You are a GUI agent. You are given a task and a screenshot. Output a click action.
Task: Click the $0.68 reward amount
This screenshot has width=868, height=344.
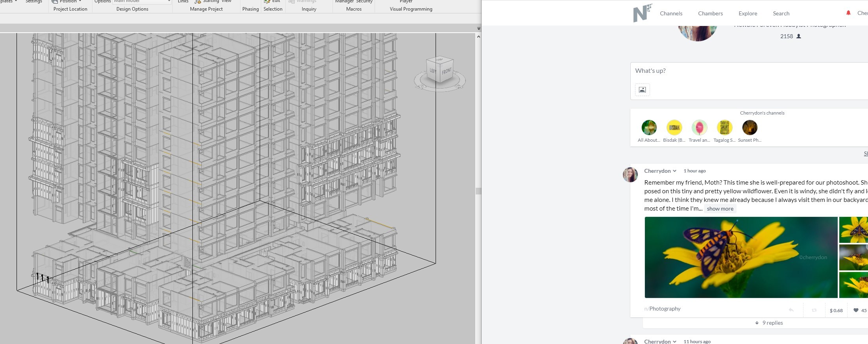click(x=836, y=311)
